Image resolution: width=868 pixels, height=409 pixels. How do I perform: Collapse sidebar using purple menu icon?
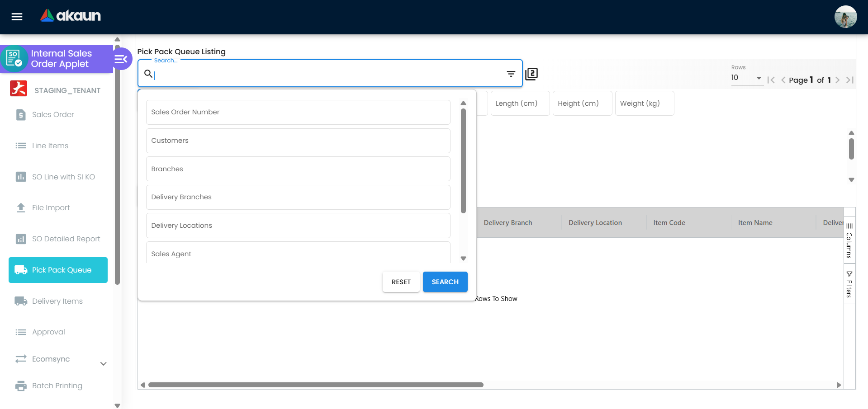tap(121, 59)
